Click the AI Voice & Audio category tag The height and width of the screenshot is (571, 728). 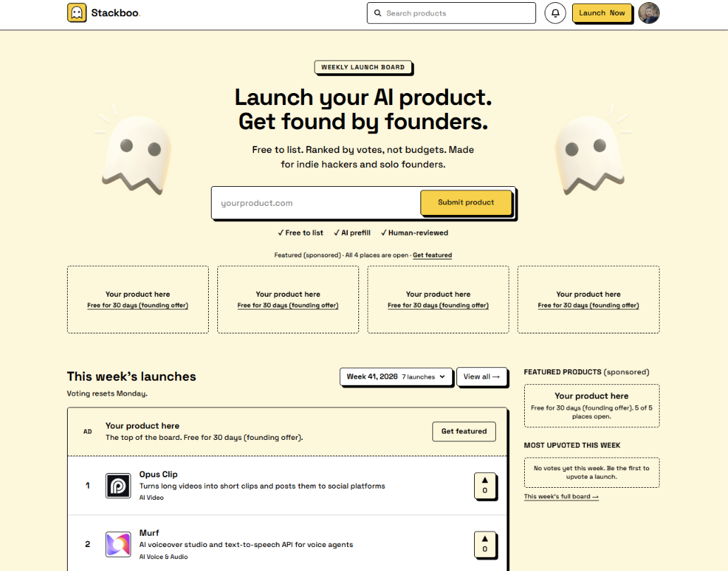[164, 557]
